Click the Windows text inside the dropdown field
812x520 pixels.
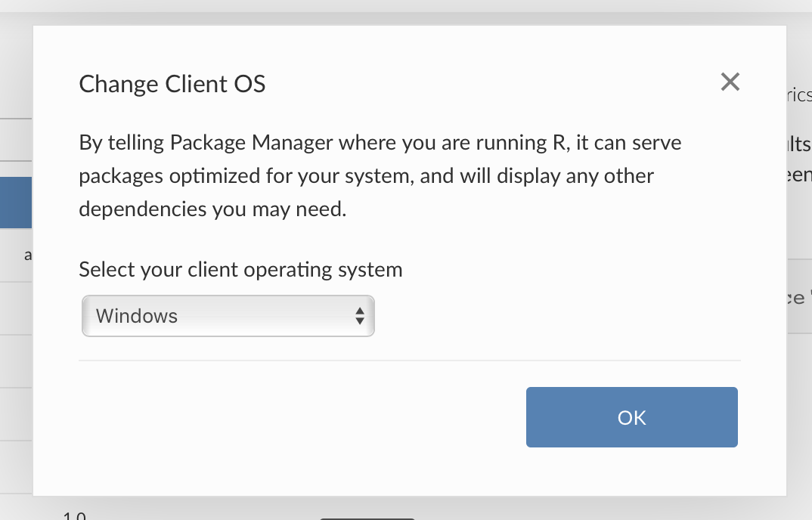[x=136, y=316]
